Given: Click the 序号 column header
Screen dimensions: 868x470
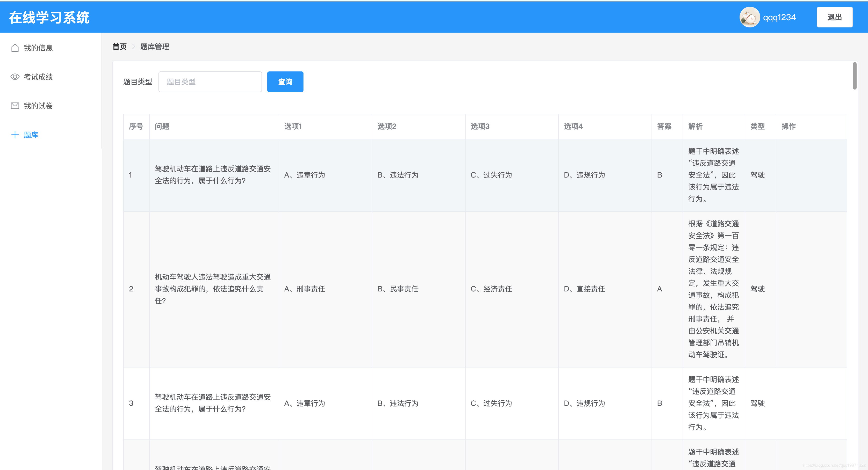Looking at the screenshot, I should [136, 126].
